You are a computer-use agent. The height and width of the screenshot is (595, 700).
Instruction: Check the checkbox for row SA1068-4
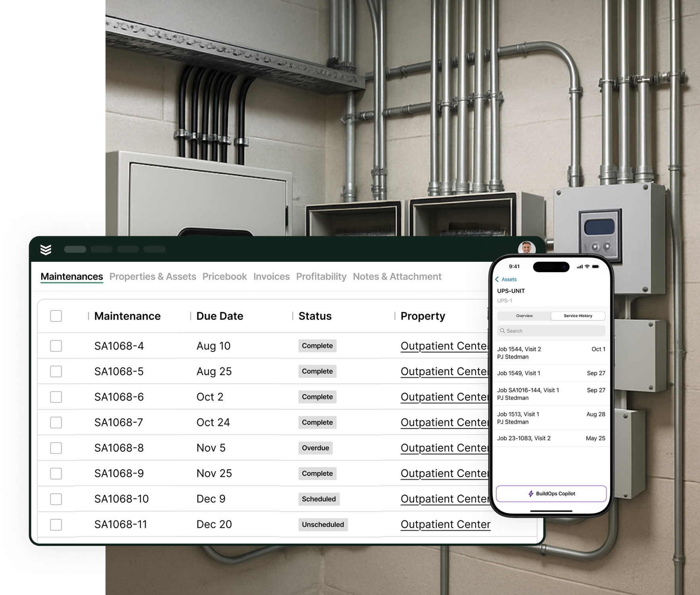click(x=56, y=345)
